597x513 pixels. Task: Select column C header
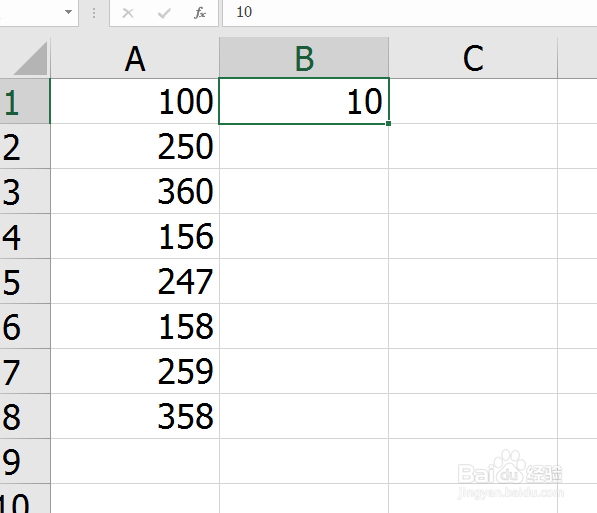[473, 58]
